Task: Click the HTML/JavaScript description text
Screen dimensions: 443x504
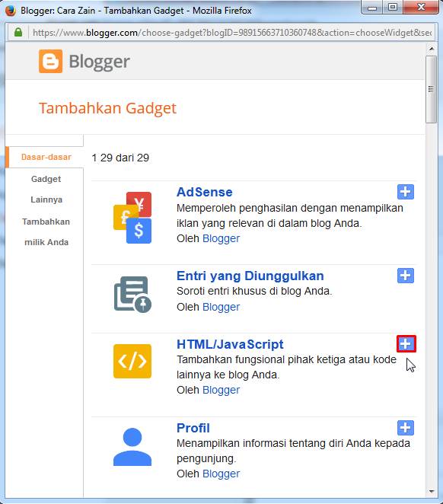Action: click(x=286, y=367)
